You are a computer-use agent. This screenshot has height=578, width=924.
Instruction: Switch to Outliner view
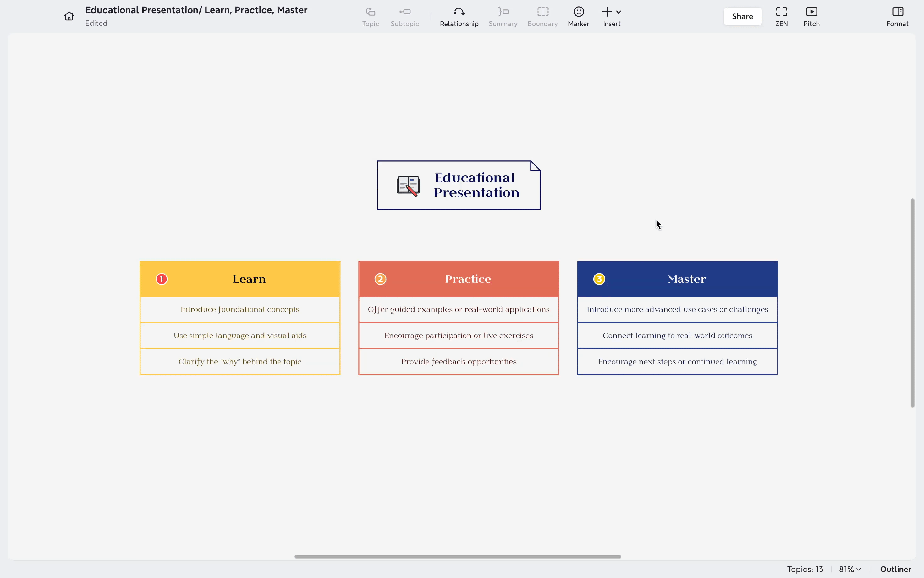[895, 569]
